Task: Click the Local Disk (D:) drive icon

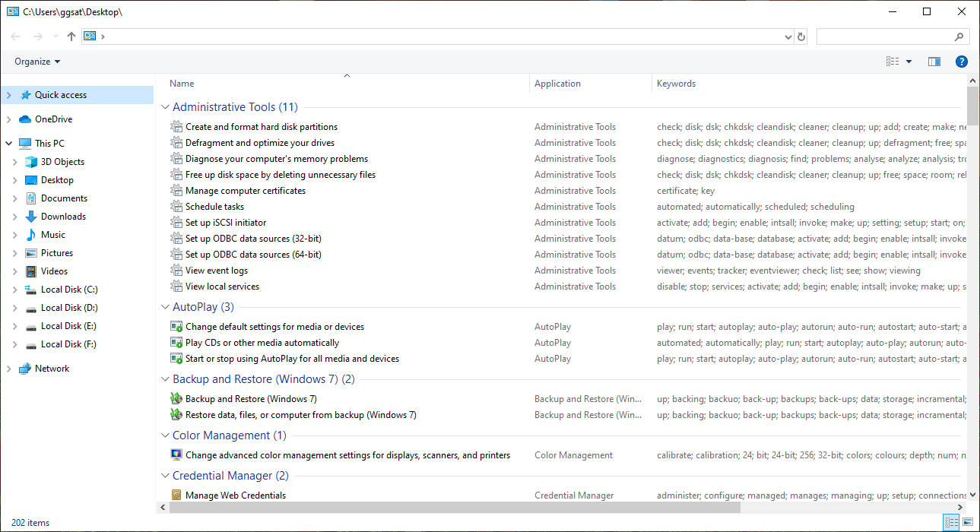Action: point(31,308)
